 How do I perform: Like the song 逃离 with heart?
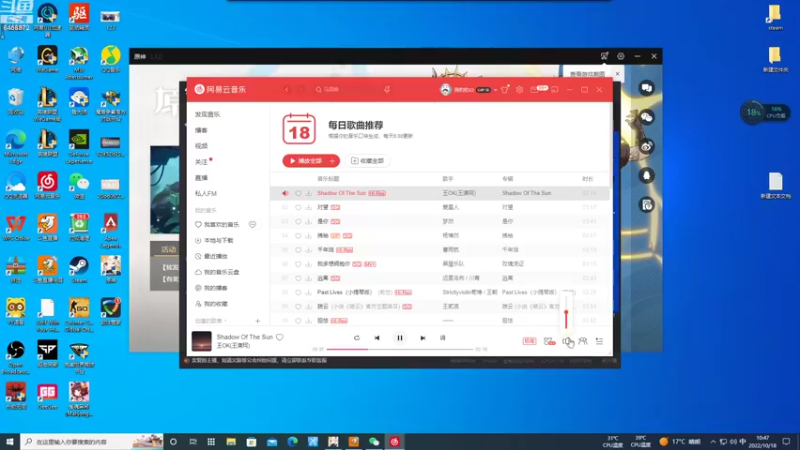[298, 278]
